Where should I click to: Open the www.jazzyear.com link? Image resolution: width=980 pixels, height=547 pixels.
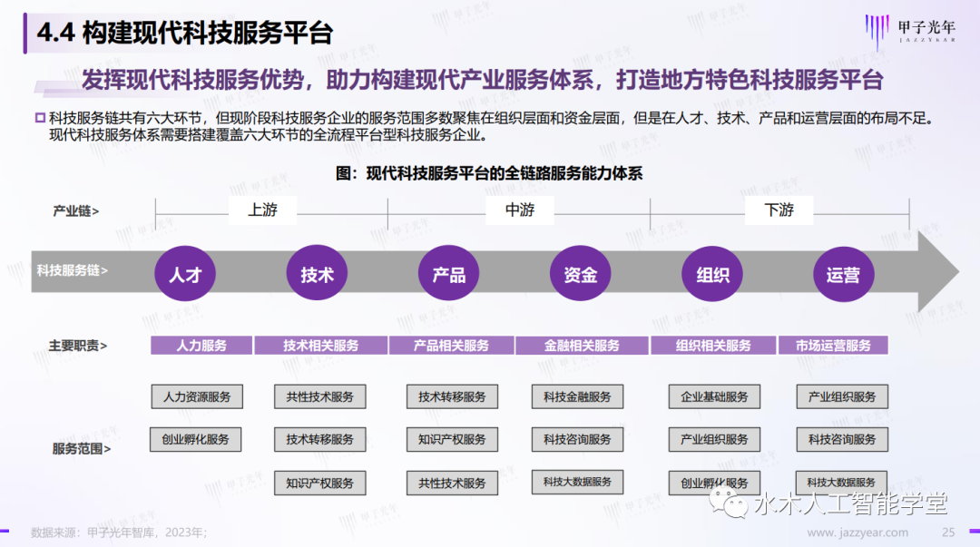point(857,532)
